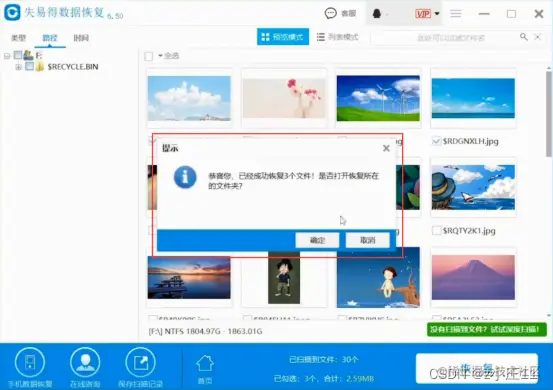Open the 客服 customer service chat icon
The width and height of the screenshot is (553, 390).
(x=330, y=13)
